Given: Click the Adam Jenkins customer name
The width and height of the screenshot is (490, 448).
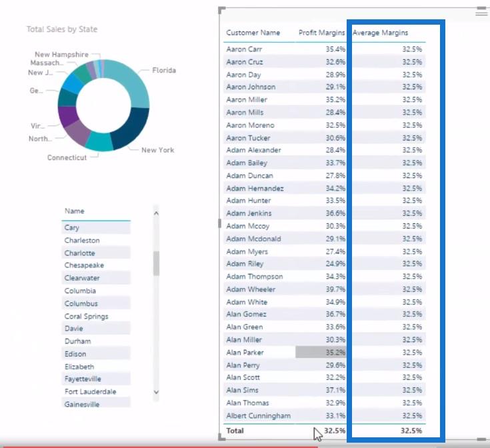Looking at the screenshot, I should [249, 213].
